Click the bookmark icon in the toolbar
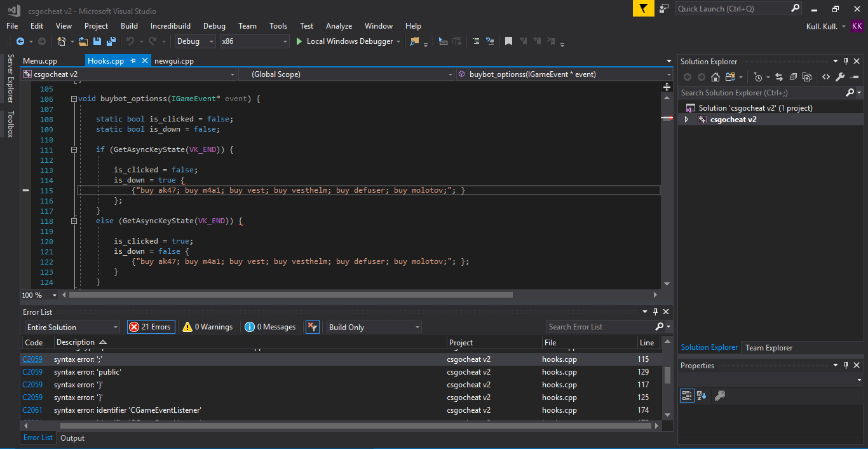Screen dimensions: 868x449 coord(508,41)
